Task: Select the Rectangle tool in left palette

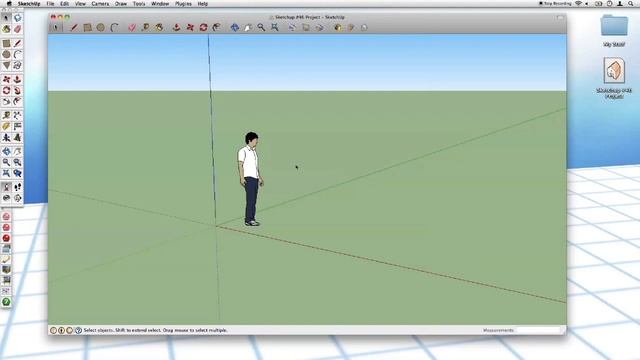Action: [6, 43]
